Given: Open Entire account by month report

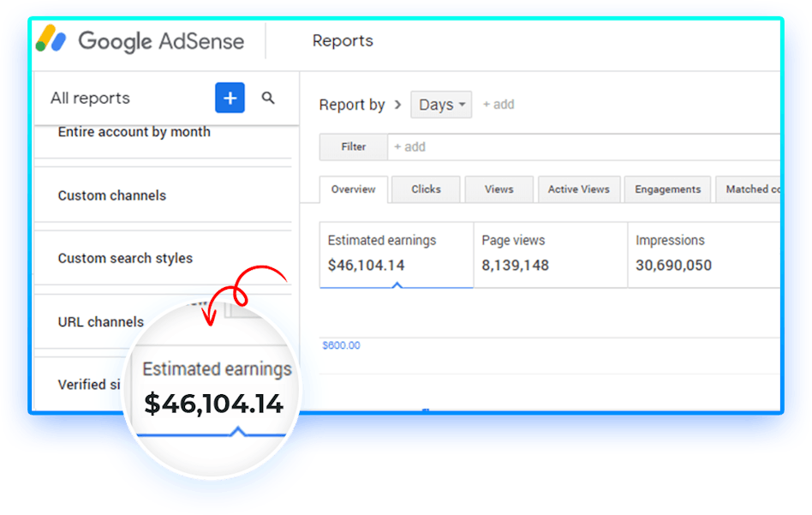Looking at the screenshot, I should click(x=134, y=132).
